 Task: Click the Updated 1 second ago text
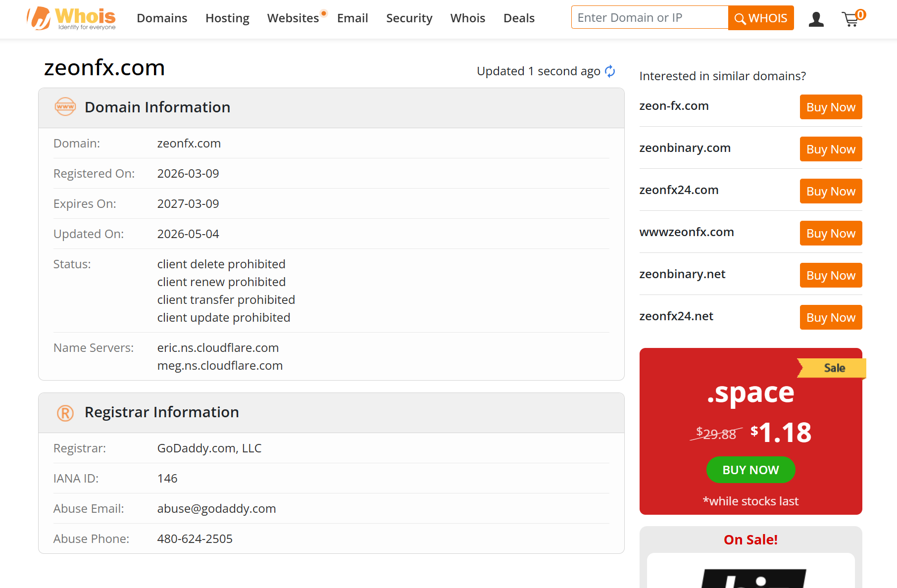click(539, 71)
